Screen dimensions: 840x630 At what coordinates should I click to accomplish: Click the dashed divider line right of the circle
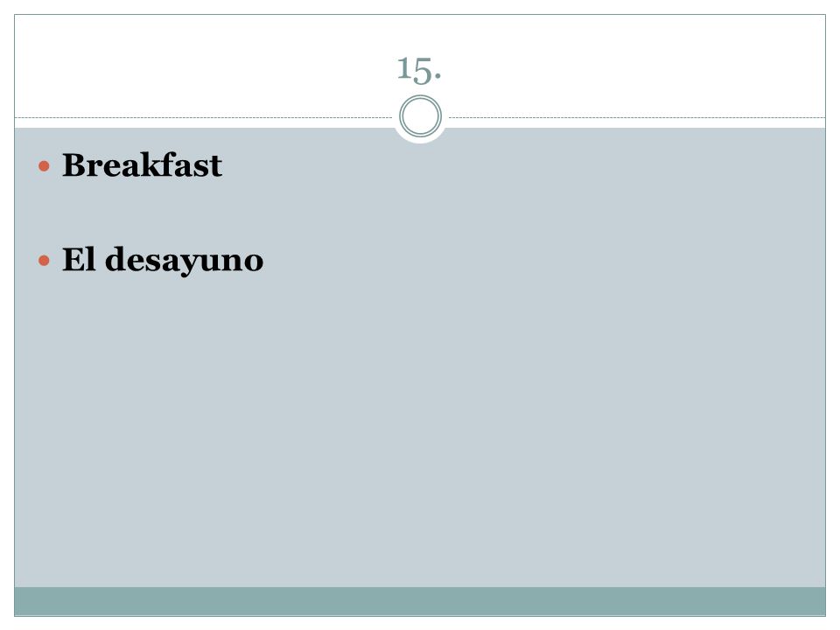click(637, 117)
